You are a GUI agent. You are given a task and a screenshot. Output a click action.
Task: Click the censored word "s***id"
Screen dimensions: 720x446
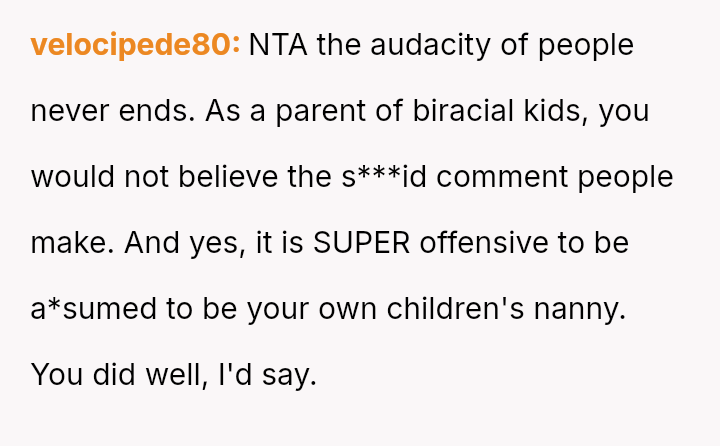[x=383, y=177]
